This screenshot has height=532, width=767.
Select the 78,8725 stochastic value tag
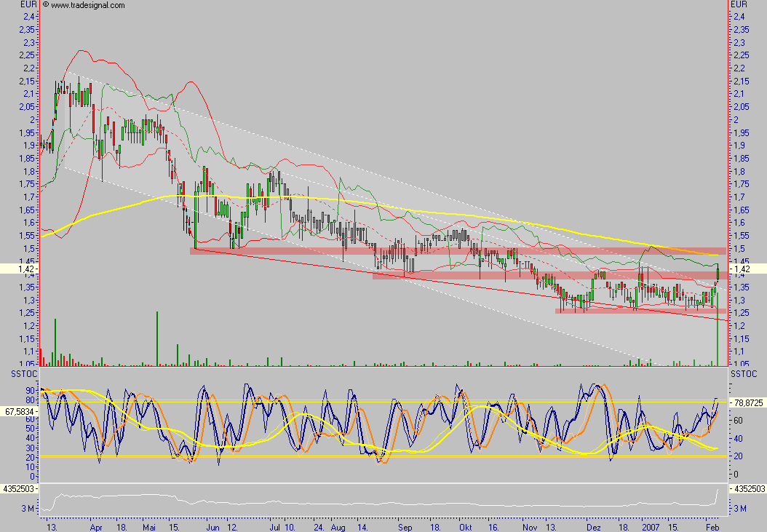pos(748,402)
